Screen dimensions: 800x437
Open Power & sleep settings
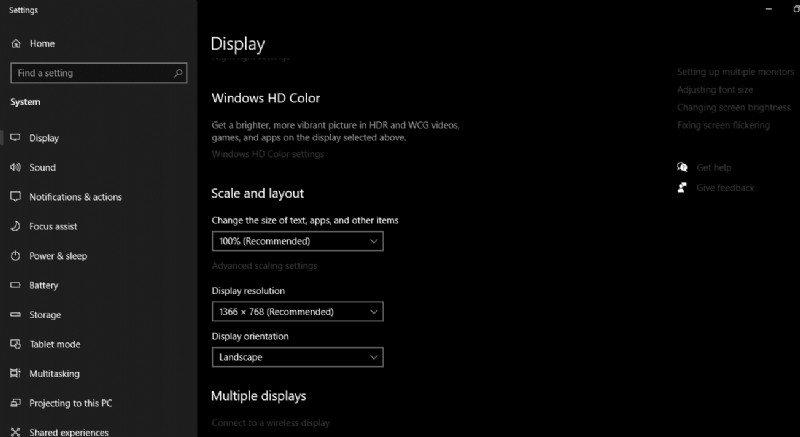tap(58, 256)
